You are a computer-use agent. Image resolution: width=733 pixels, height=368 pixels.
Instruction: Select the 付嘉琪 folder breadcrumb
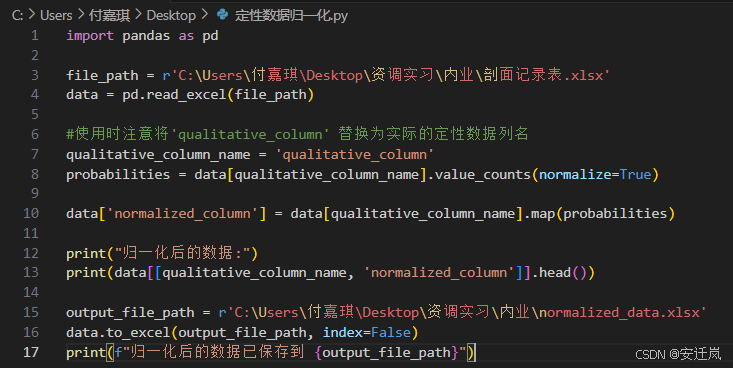(x=109, y=15)
